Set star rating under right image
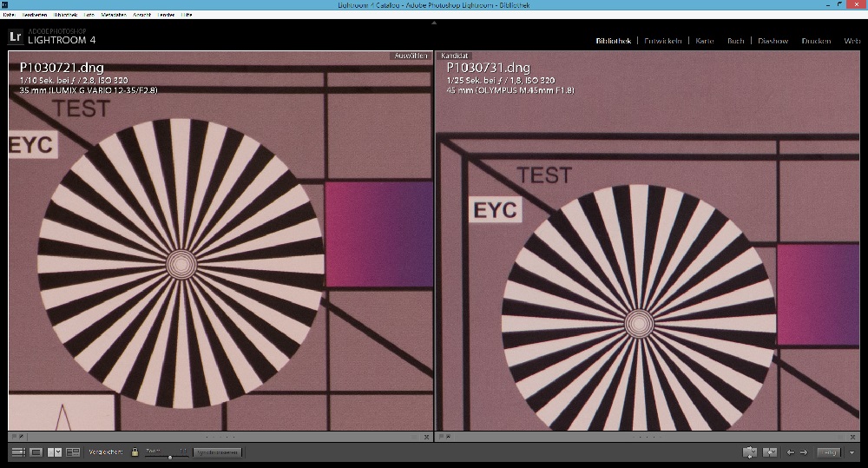This screenshot has height=468, width=868. (648, 437)
